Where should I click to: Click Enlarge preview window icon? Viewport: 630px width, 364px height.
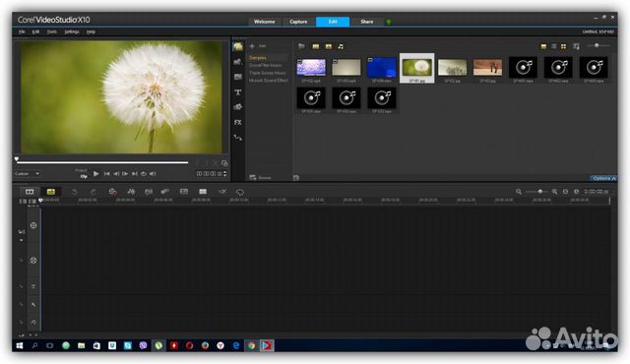(224, 163)
